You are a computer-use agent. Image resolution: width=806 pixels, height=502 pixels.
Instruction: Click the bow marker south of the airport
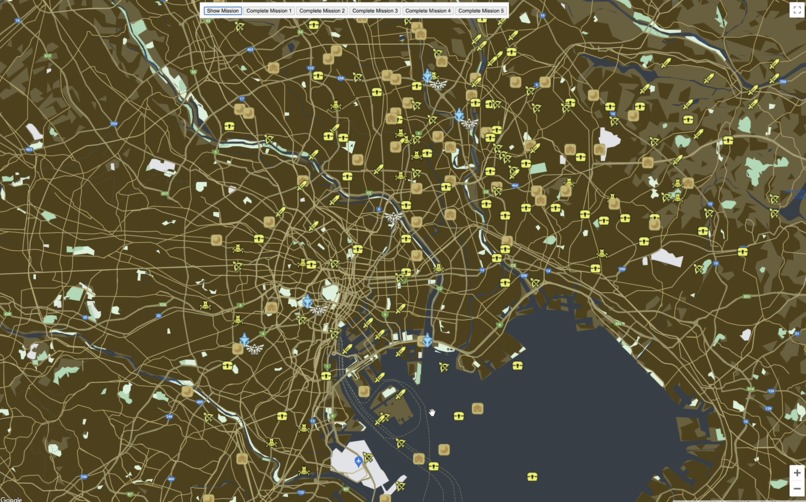(400, 485)
